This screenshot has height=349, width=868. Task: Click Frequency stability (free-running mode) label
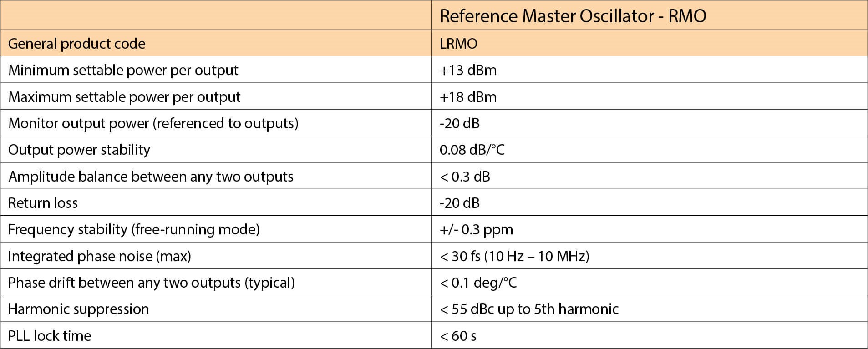click(134, 229)
